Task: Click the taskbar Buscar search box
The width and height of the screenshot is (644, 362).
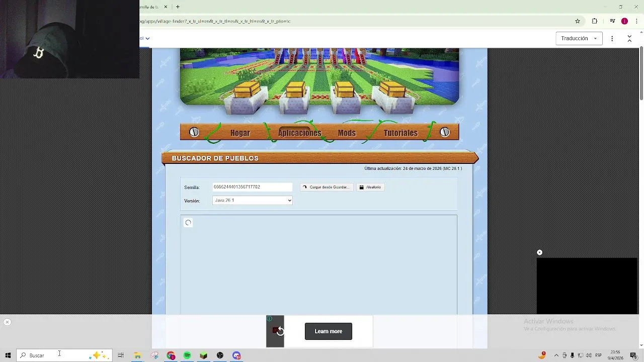Action: click(64, 355)
